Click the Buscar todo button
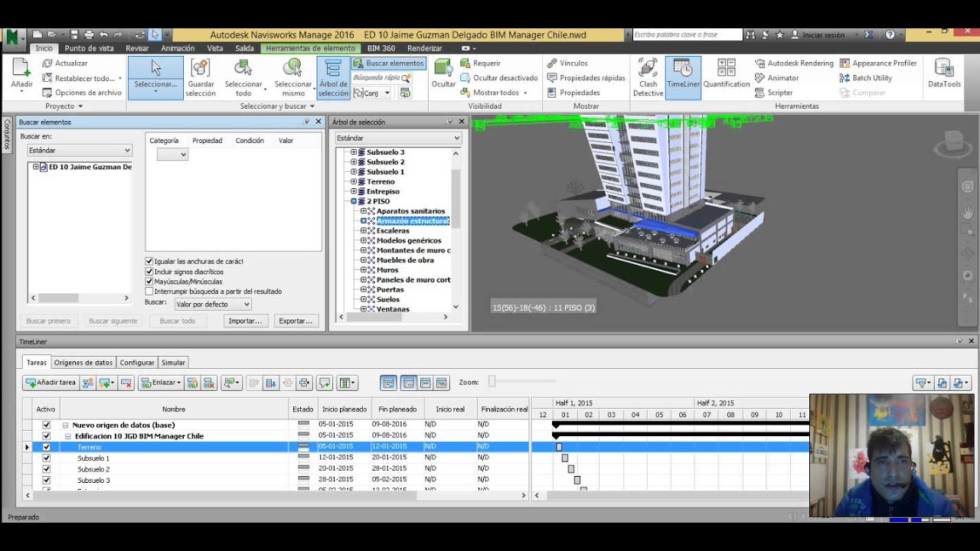 click(177, 321)
